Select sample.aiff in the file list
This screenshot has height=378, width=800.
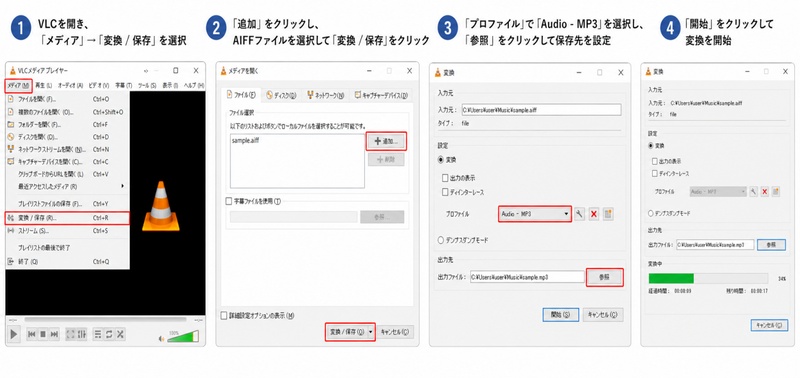245,140
